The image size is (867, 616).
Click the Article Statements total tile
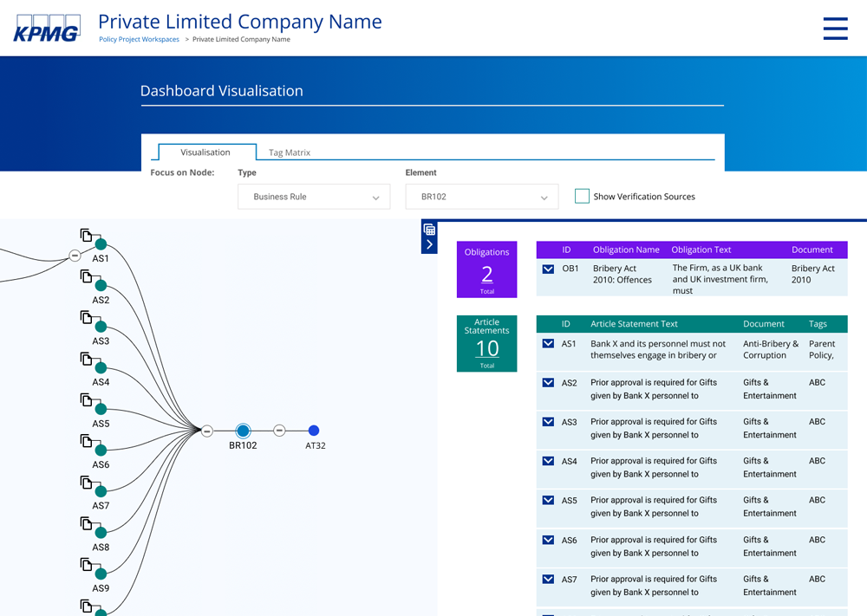click(487, 343)
